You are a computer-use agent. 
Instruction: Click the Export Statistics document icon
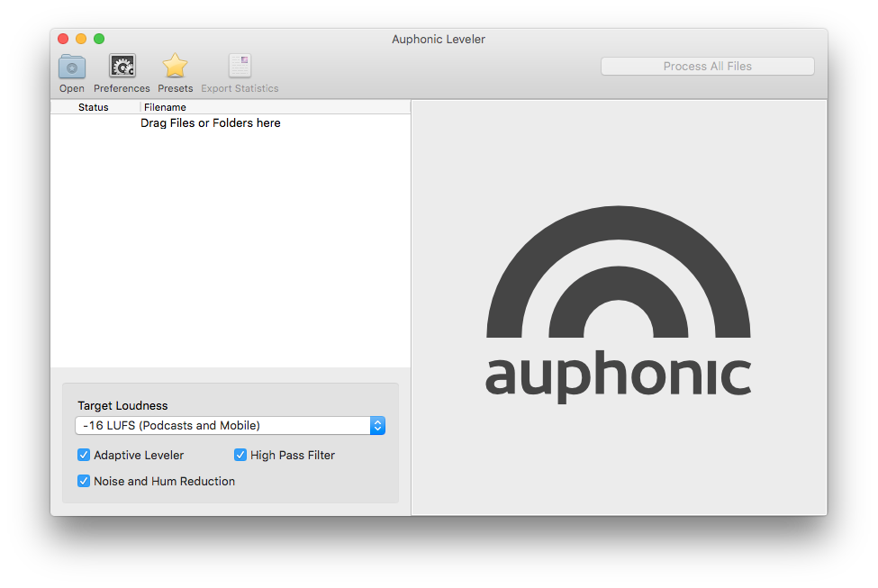click(240, 66)
